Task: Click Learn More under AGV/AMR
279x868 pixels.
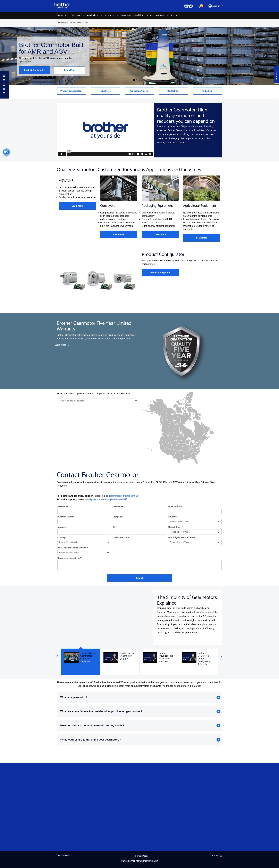Action: [77, 206]
